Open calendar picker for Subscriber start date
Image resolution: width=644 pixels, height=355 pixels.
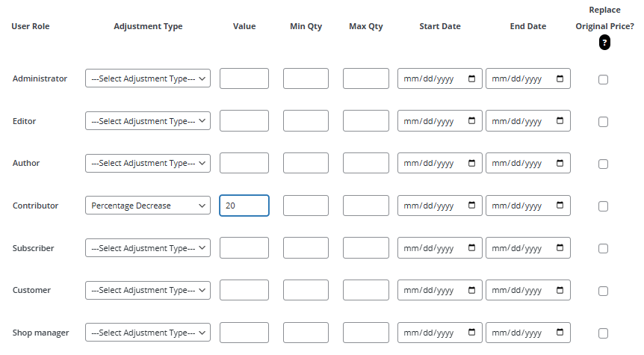pyautogui.click(x=471, y=248)
